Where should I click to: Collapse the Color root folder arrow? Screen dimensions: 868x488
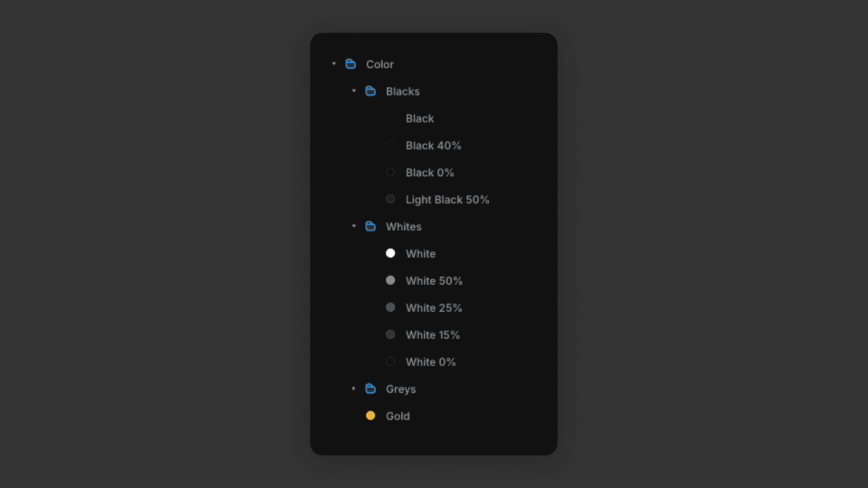pos(334,64)
